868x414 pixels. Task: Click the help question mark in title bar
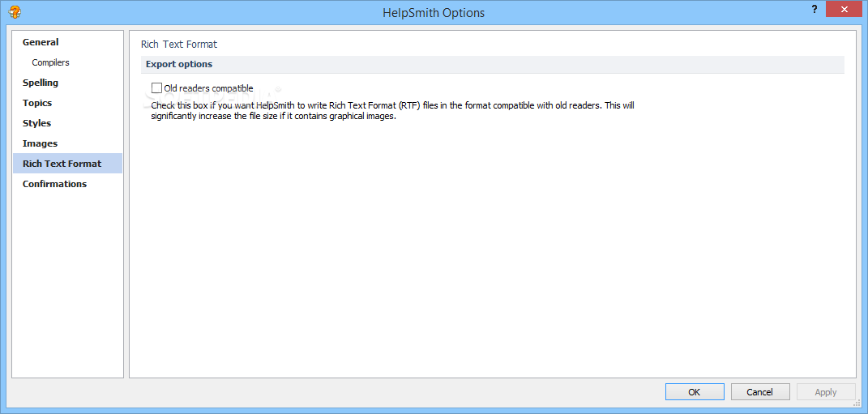(x=815, y=10)
